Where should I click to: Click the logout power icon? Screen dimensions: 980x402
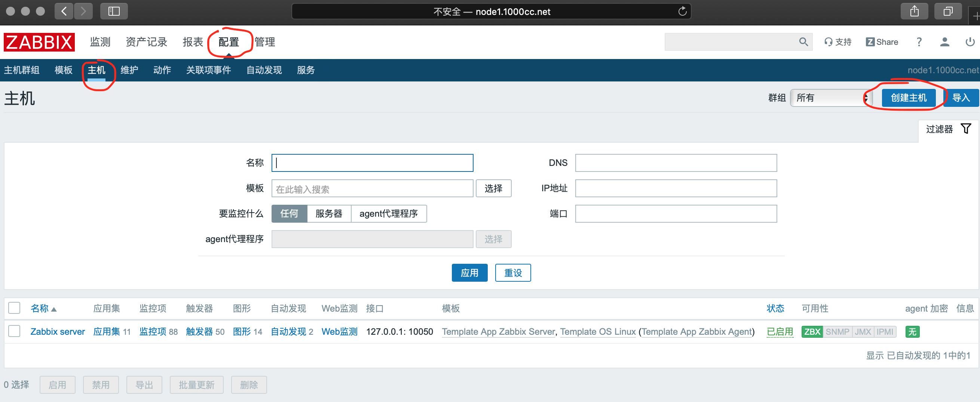pos(970,42)
